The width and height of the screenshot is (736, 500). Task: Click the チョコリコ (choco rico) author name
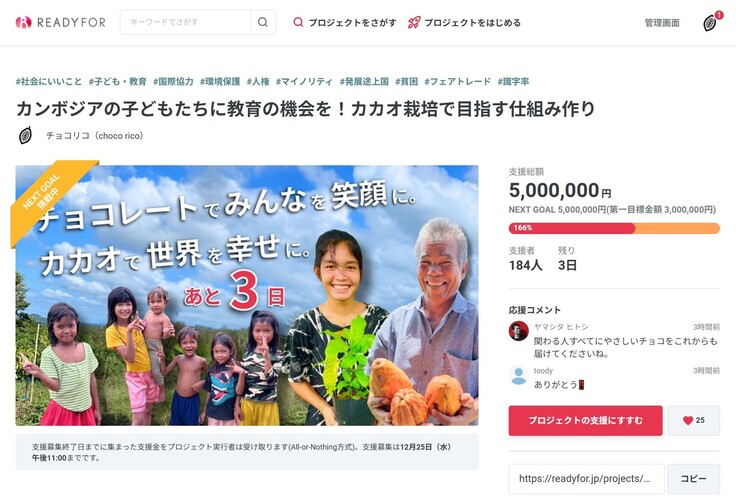pyautogui.click(x=94, y=136)
